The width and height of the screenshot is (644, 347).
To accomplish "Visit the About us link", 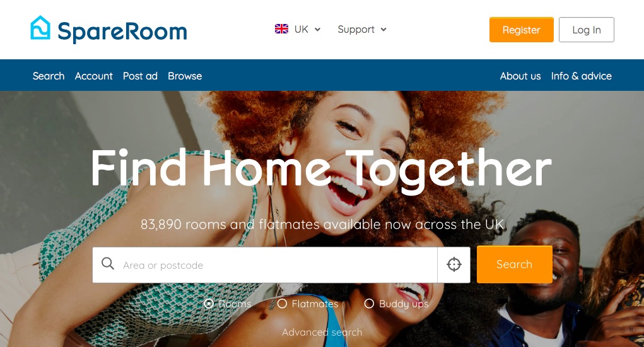I will click(x=520, y=76).
